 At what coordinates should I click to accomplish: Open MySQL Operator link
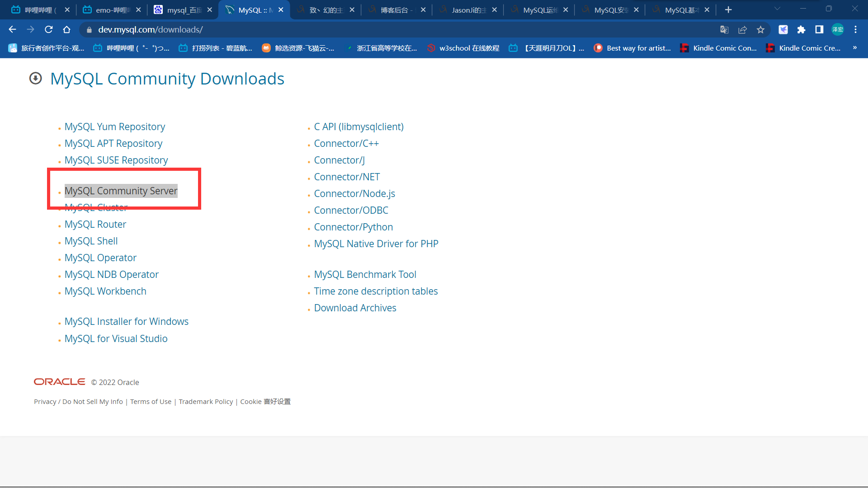[x=100, y=258]
